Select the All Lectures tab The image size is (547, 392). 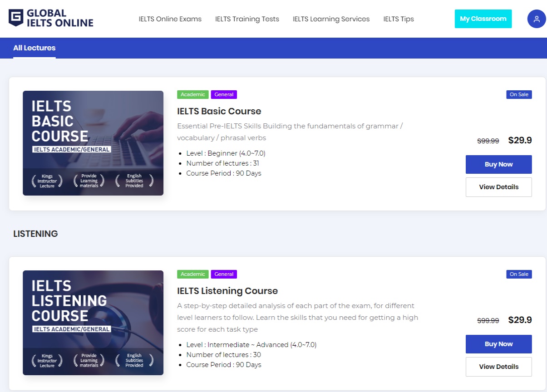pyautogui.click(x=34, y=48)
